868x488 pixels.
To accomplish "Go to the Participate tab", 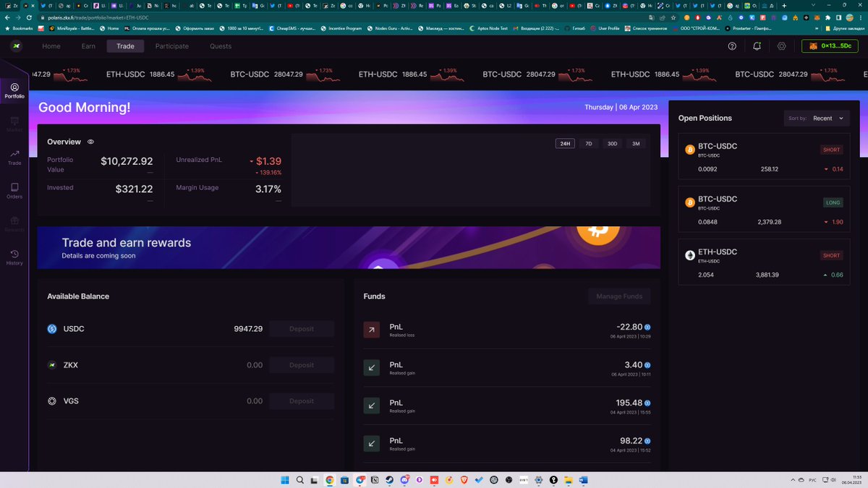I will (x=172, y=46).
